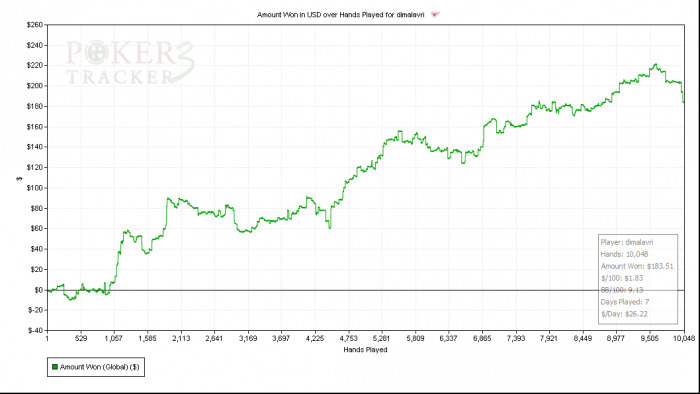Click the $ label on the vertical axis
This screenshot has height=394, width=700.
coord(19,178)
